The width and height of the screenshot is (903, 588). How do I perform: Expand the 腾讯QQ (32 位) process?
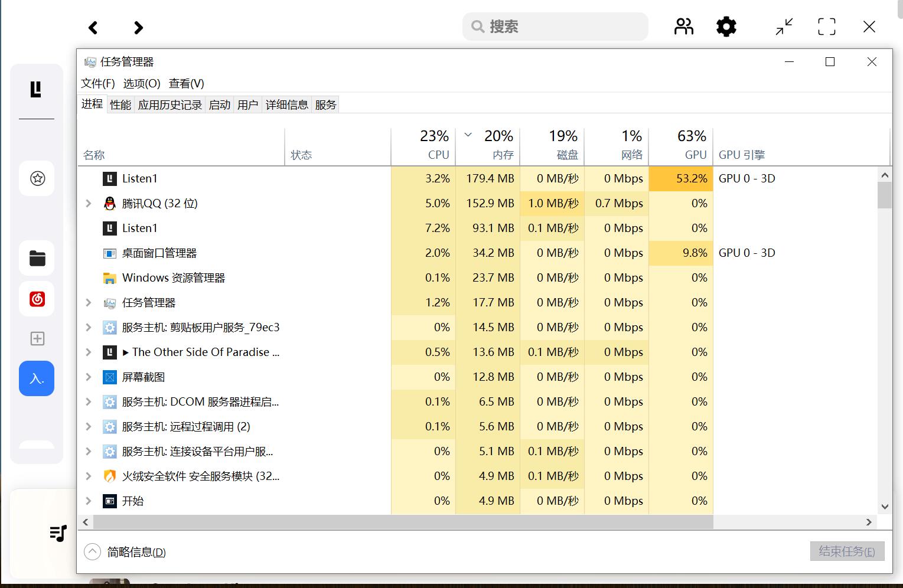[89, 203]
